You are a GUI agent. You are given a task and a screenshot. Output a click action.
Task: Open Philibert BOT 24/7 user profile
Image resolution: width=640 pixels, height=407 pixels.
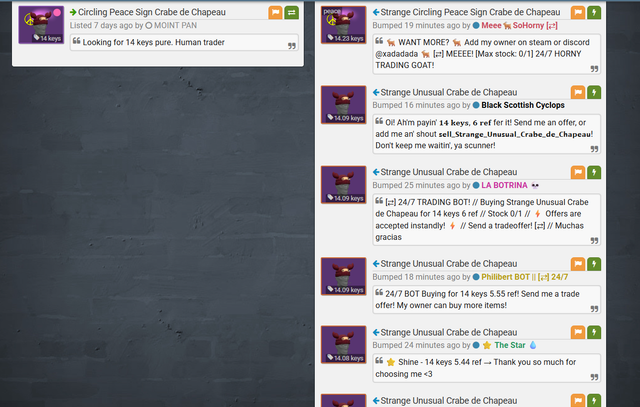point(524,277)
